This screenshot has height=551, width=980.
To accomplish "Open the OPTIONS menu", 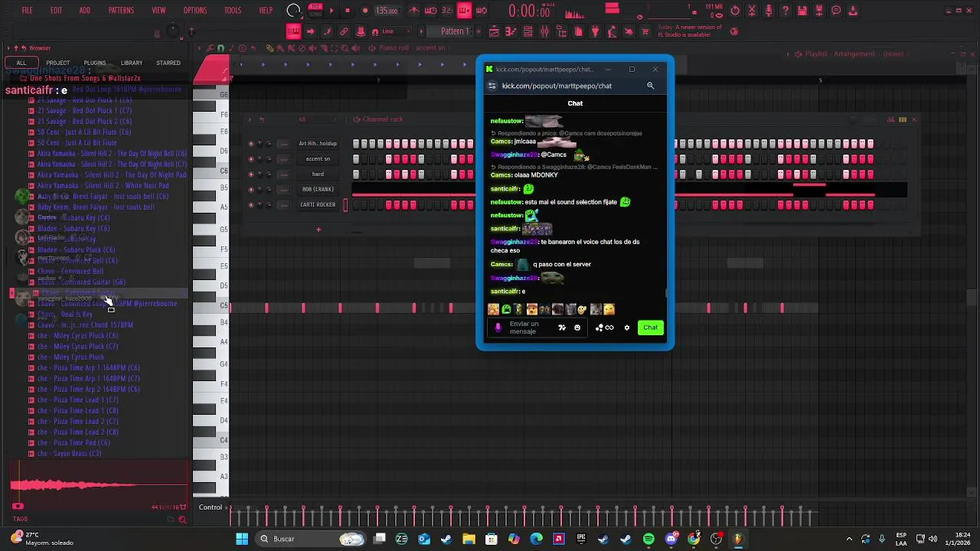I will (x=195, y=11).
